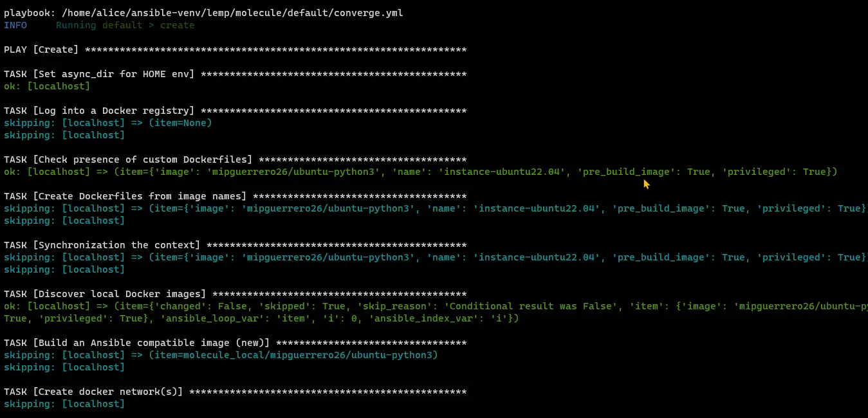Click the last skipping: [localhost] line
The height and width of the screenshot is (418, 868).
[64, 404]
